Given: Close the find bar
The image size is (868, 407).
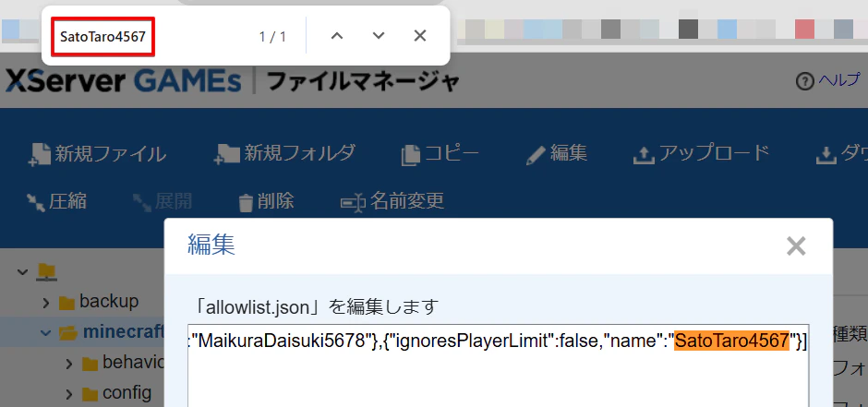Looking at the screenshot, I should click(x=420, y=36).
